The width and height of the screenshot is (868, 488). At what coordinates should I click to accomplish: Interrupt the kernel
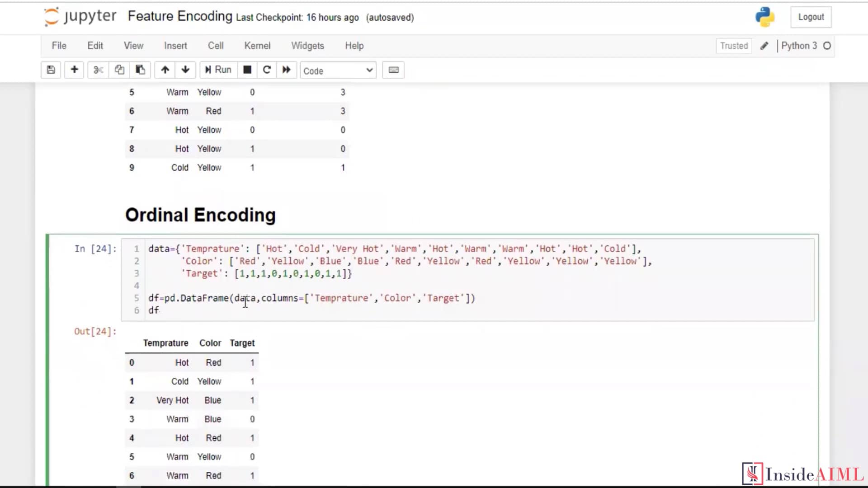coord(247,70)
